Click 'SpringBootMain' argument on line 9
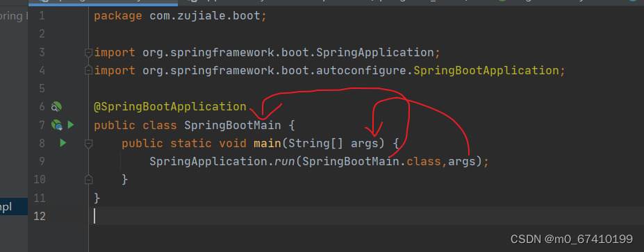The image size is (644, 252). tap(351, 161)
